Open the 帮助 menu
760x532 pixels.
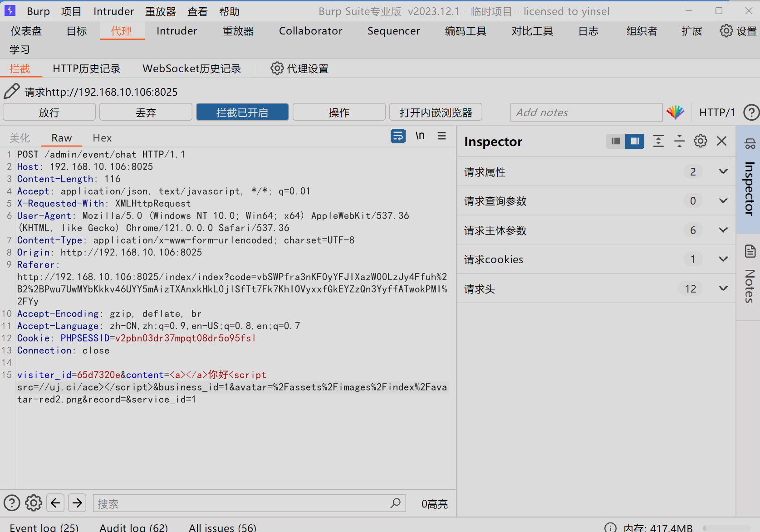[x=229, y=11]
